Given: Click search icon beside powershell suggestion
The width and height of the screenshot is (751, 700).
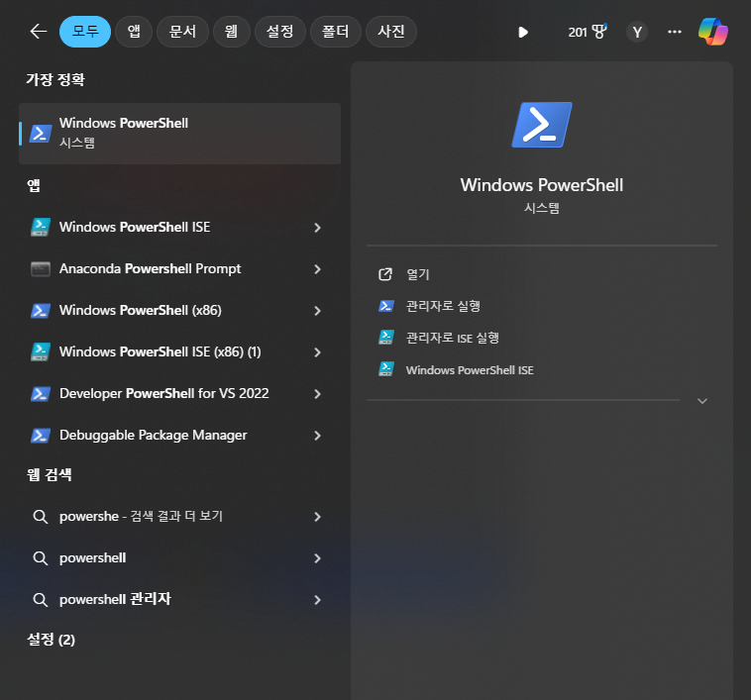Looking at the screenshot, I should coord(41,558).
